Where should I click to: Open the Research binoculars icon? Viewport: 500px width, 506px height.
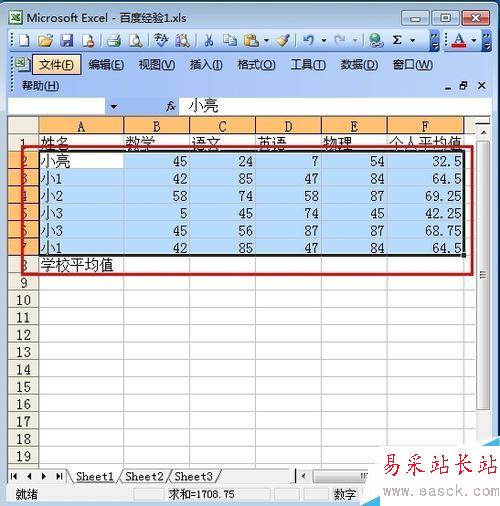tap(183, 41)
